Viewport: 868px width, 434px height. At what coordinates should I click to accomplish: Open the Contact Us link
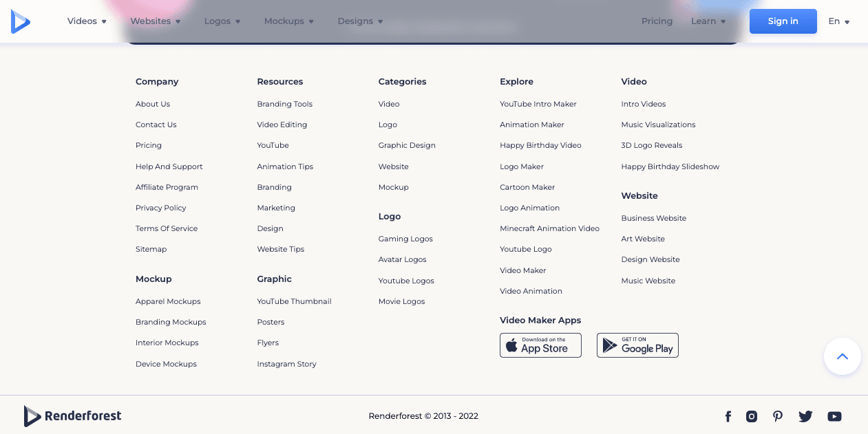click(x=156, y=124)
